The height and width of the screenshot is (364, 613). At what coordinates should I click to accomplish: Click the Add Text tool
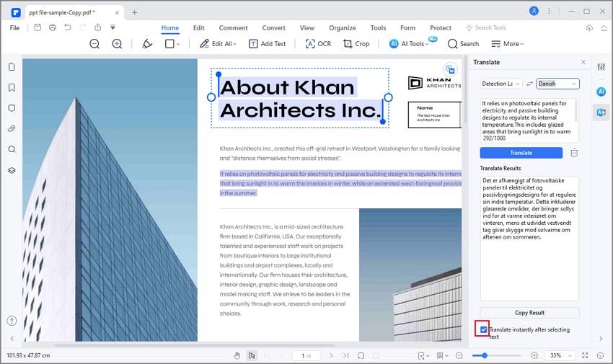coord(268,44)
